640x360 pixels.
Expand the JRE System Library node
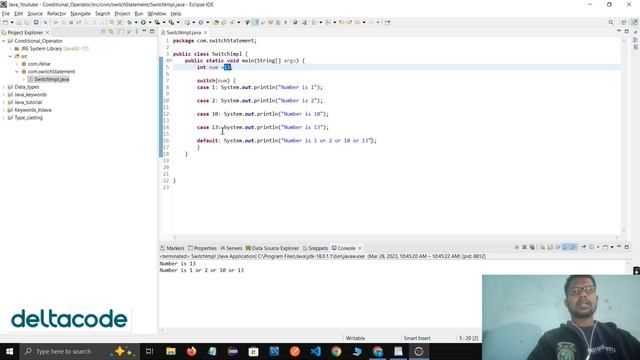click(x=11, y=49)
